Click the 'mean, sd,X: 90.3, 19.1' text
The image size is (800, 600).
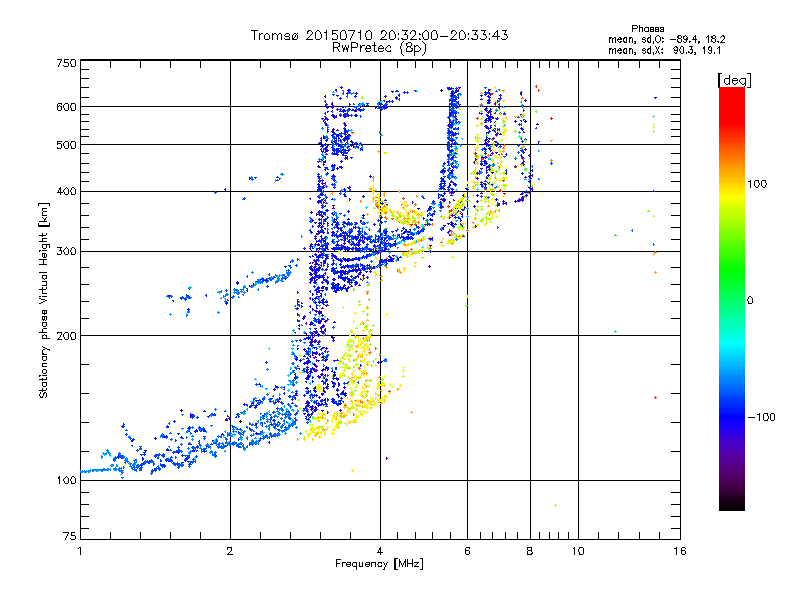click(x=664, y=50)
